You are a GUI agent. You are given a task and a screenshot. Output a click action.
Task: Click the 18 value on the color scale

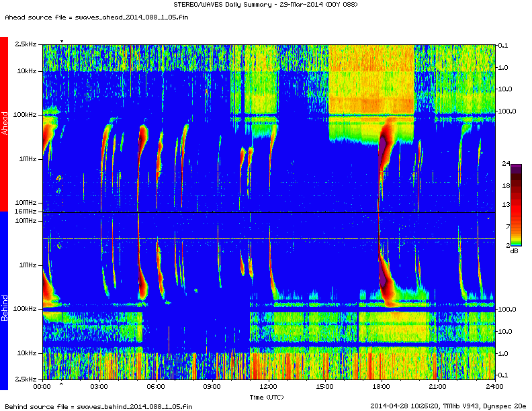(x=506, y=186)
